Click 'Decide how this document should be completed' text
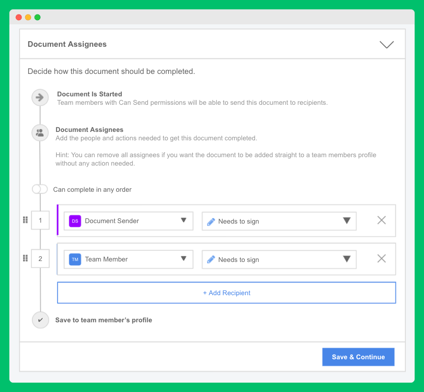Viewport: 424px width, 392px height. point(111,71)
